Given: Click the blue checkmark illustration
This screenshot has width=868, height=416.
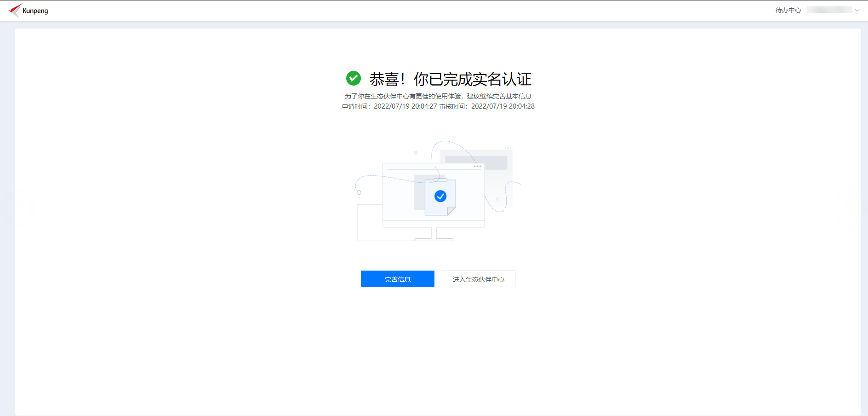Looking at the screenshot, I should pos(440,196).
